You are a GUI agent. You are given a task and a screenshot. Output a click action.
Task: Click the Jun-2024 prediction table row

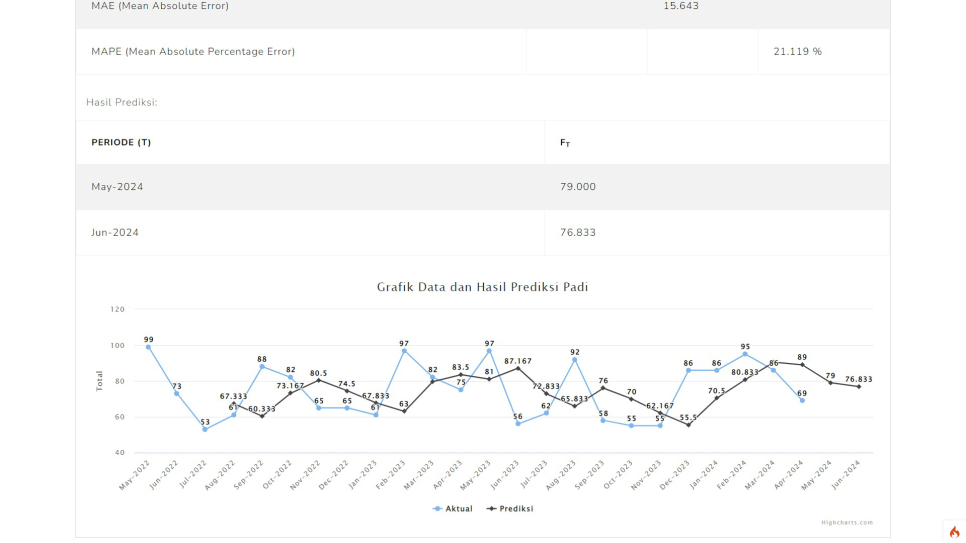[x=482, y=232]
